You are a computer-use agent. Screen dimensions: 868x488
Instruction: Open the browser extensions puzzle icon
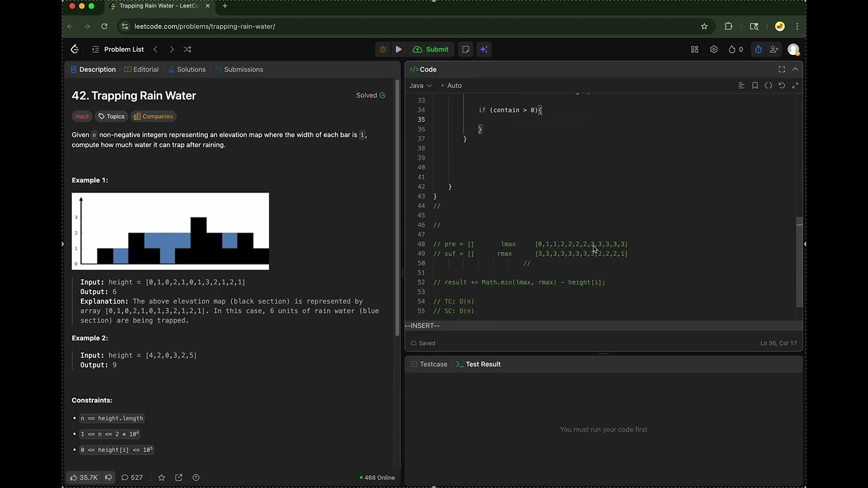coord(728,26)
